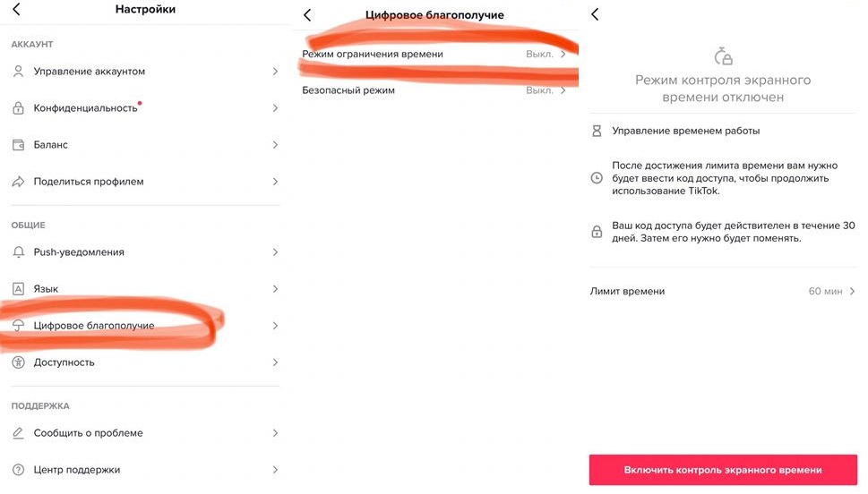868x494 pixels.
Task: Click the language icon beside Язык
Action: (18, 289)
